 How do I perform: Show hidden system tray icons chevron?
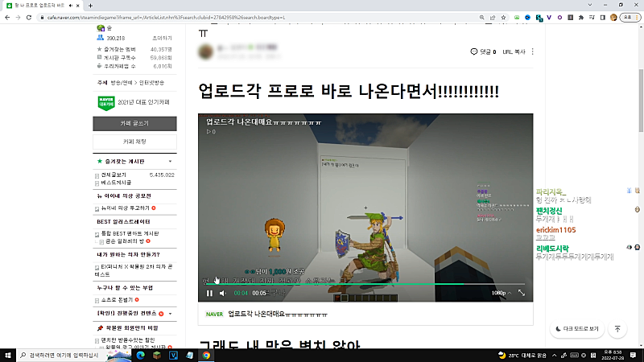coord(554,355)
